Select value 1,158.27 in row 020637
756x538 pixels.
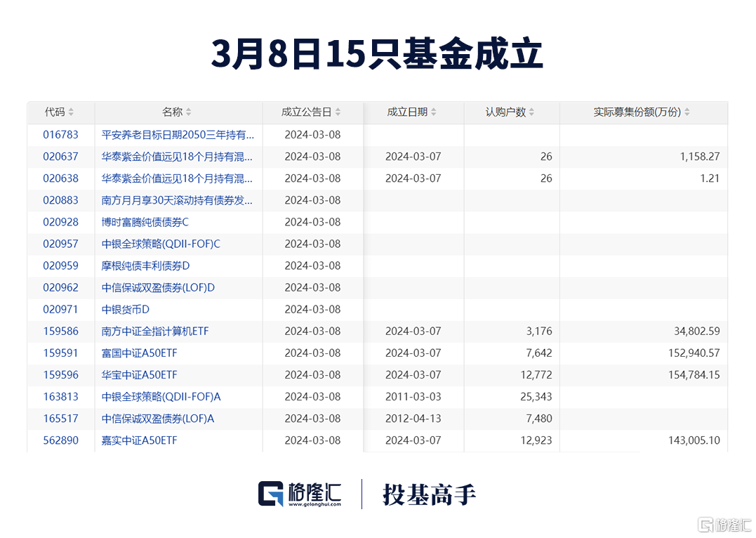700,157
